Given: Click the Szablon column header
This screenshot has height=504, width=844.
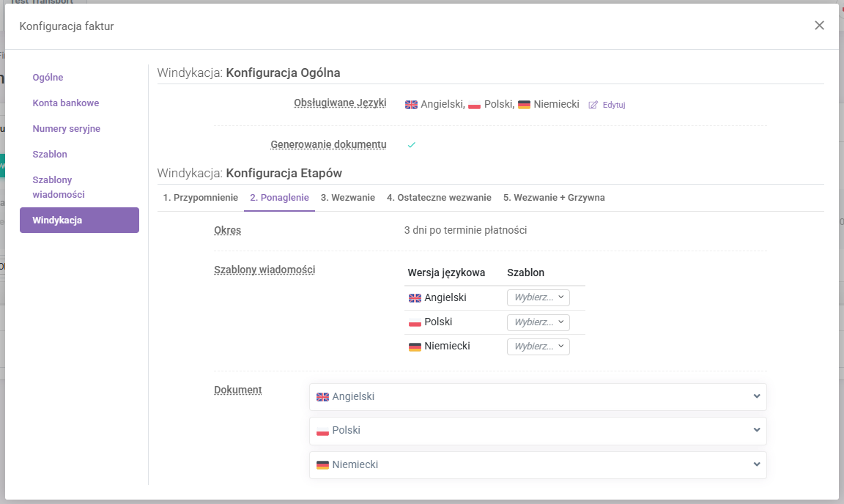Looking at the screenshot, I should pos(525,273).
